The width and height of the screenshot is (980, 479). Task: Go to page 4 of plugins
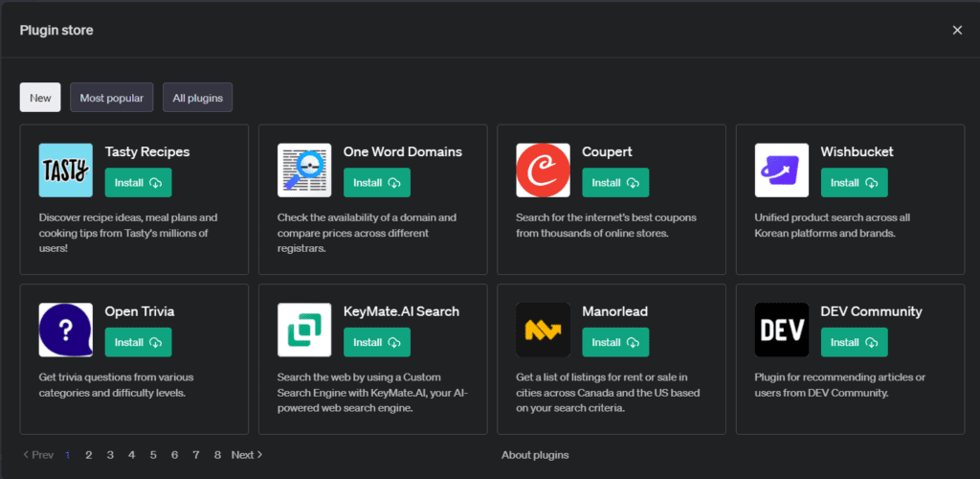pyautogui.click(x=131, y=455)
